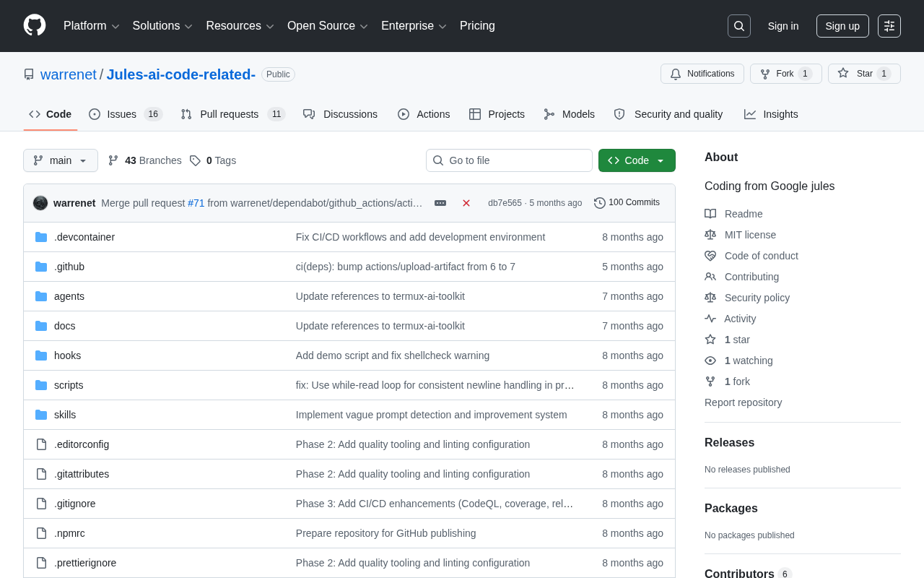Click the .devcontainer folder icon

coord(41,237)
